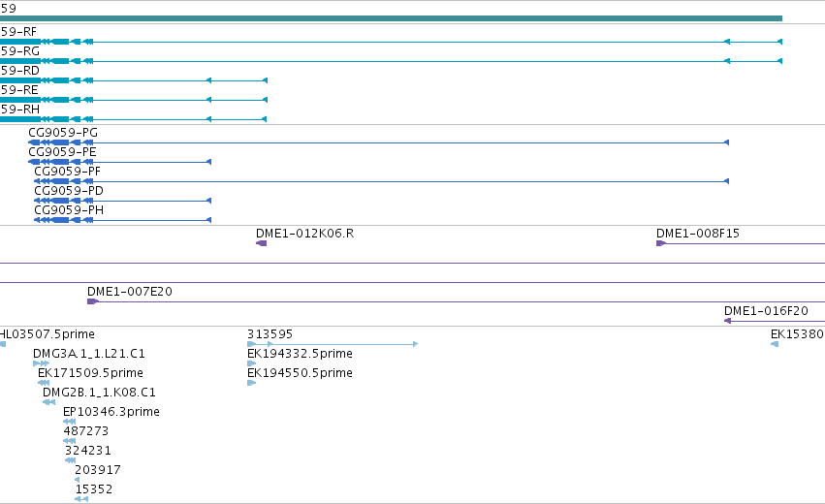
Task: Select the CG9059-PF protein feature label
Action: pyautogui.click(x=67, y=172)
